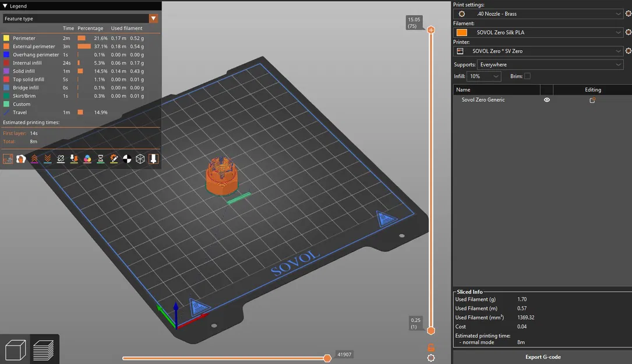Click the editing icon for Sovol Zero Generic

(592, 100)
